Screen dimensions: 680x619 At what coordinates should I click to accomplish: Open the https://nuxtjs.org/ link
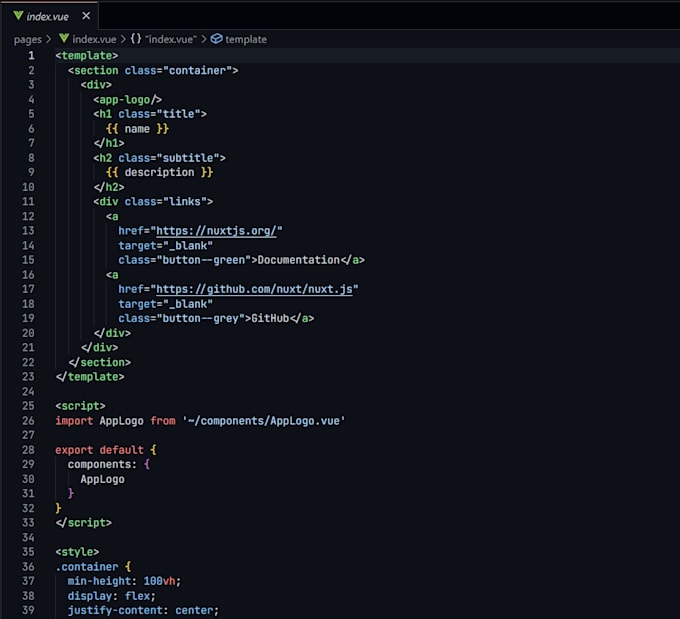coord(216,231)
